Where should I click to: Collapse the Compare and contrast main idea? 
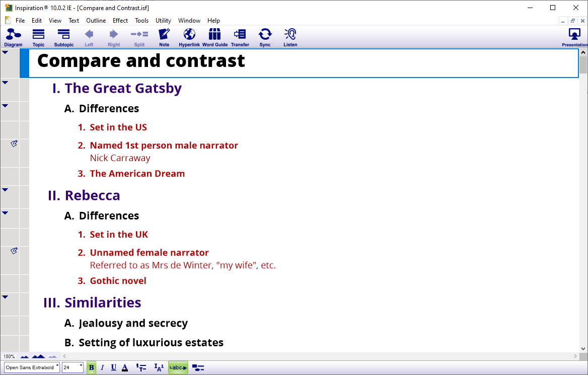click(x=5, y=52)
